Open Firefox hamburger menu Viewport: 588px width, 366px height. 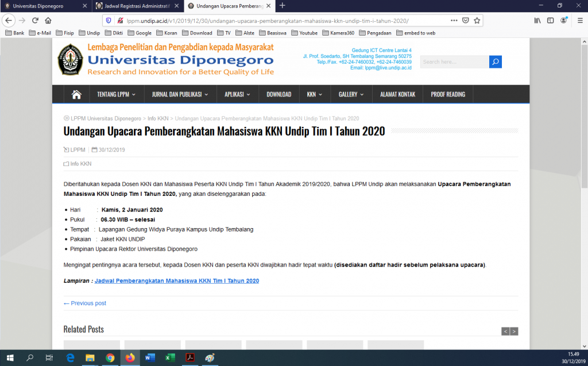(x=579, y=20)
